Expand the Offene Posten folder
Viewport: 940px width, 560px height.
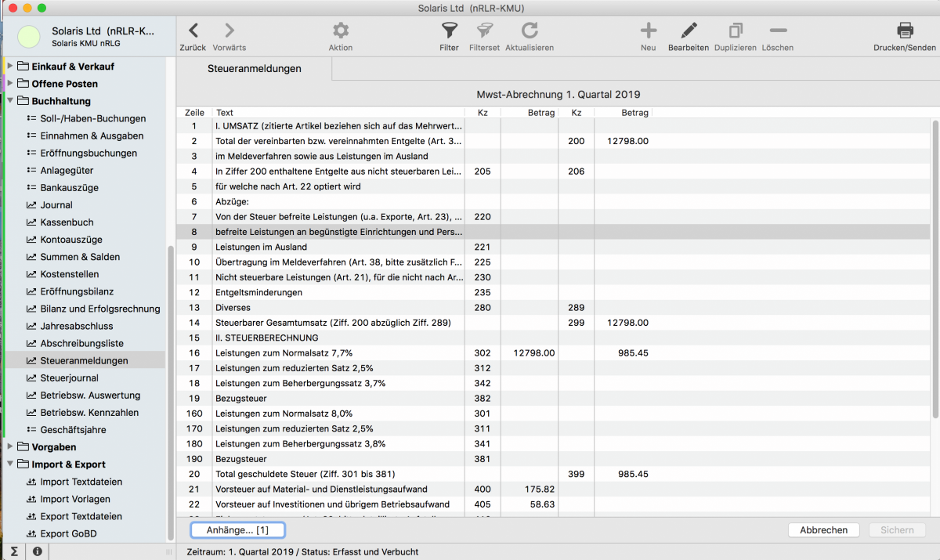click(x=11, y=84)
